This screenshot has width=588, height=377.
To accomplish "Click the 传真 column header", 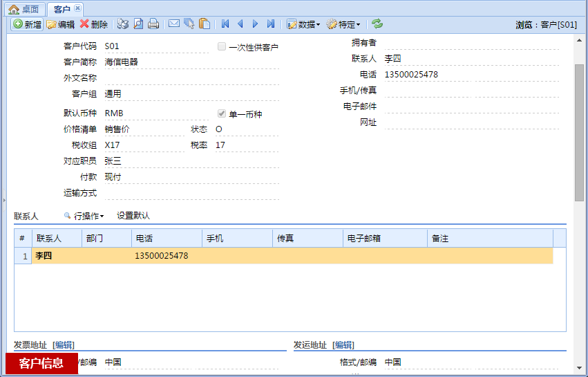I will click(x=308, y=239).
